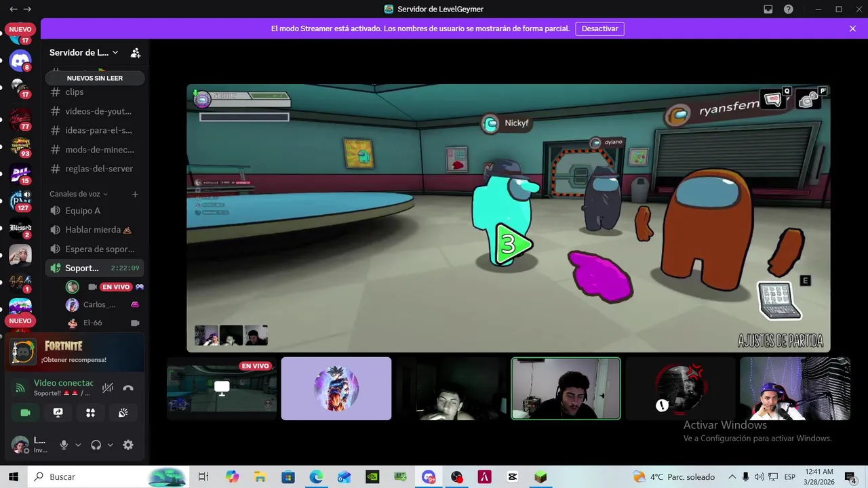Viewport: 868px width, 488px height.
Task: Go forward with the title bar arrow
Action: coord(27,9)
